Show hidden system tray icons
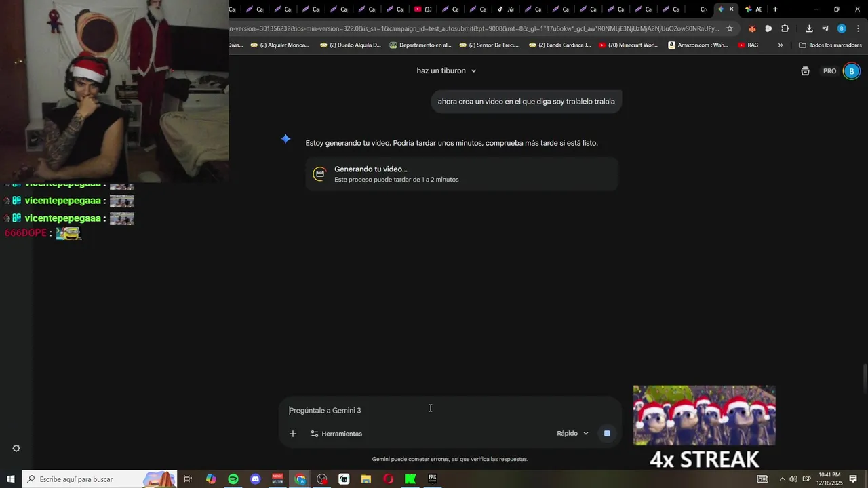Image resolution: width=868 pixels, height=488 pixels. [782, 479]
